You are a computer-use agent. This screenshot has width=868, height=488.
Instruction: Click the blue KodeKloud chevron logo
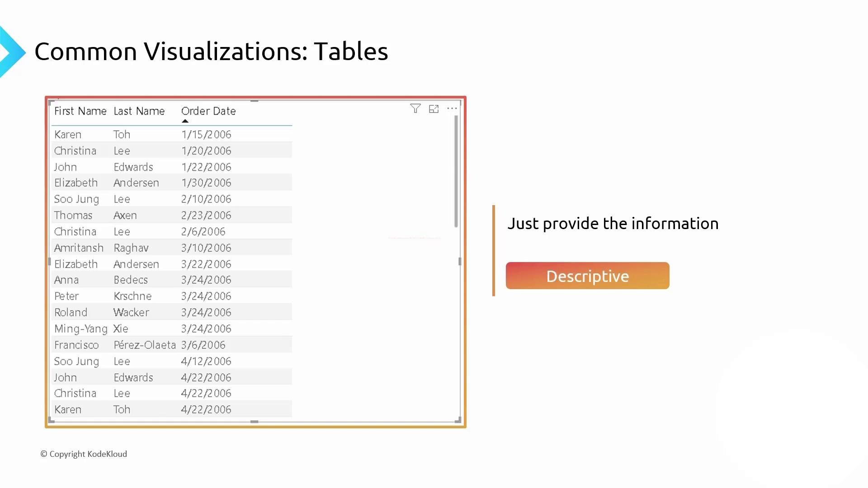[x=12, y=52]
